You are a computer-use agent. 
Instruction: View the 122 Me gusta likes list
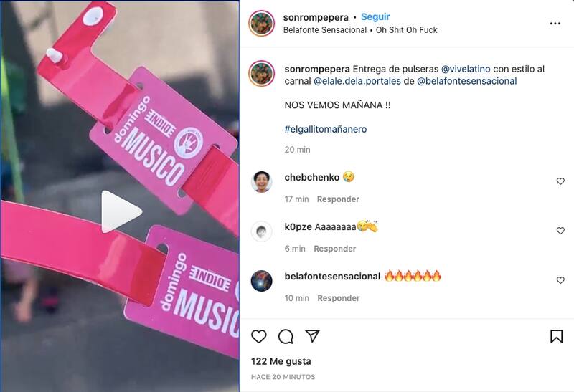point(281,361)
